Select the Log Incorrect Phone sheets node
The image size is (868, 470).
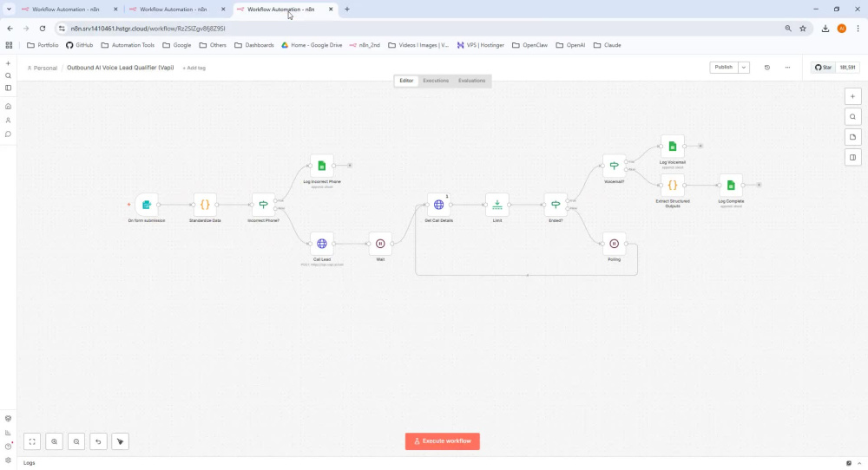322,166
